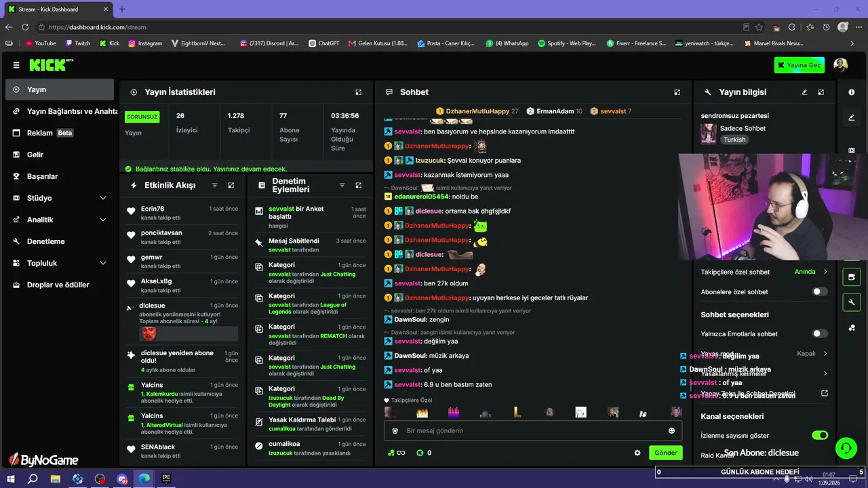The width and height of the screenshot is (868, 488).
Task: Toggle İzlenme sayısını göster switch
Action: coord(820,435)
